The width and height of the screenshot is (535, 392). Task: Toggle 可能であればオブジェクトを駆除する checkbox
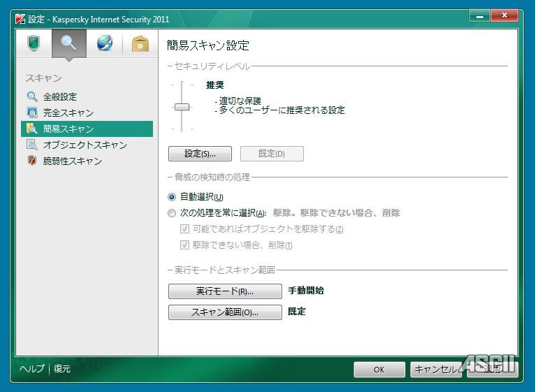[x=184, y=228]
